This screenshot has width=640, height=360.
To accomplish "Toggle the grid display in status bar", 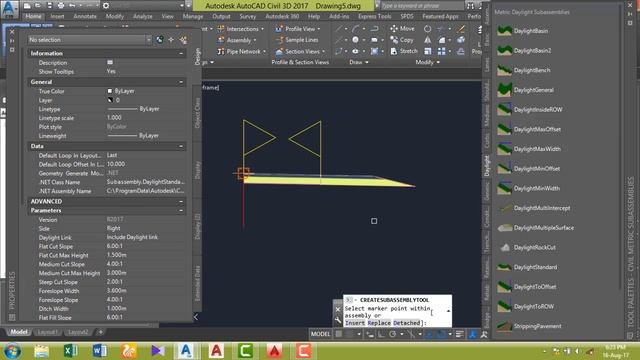I will 339,334.
